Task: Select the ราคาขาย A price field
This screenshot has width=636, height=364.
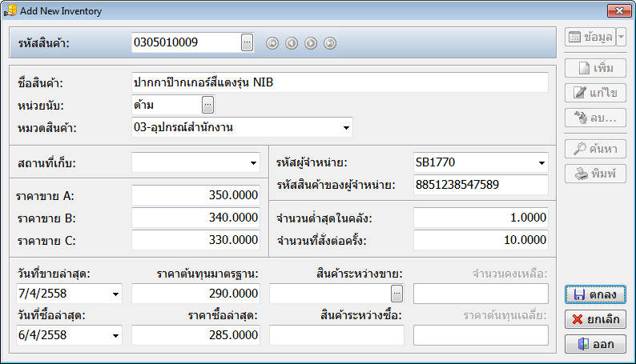Action: coord(196,195)
